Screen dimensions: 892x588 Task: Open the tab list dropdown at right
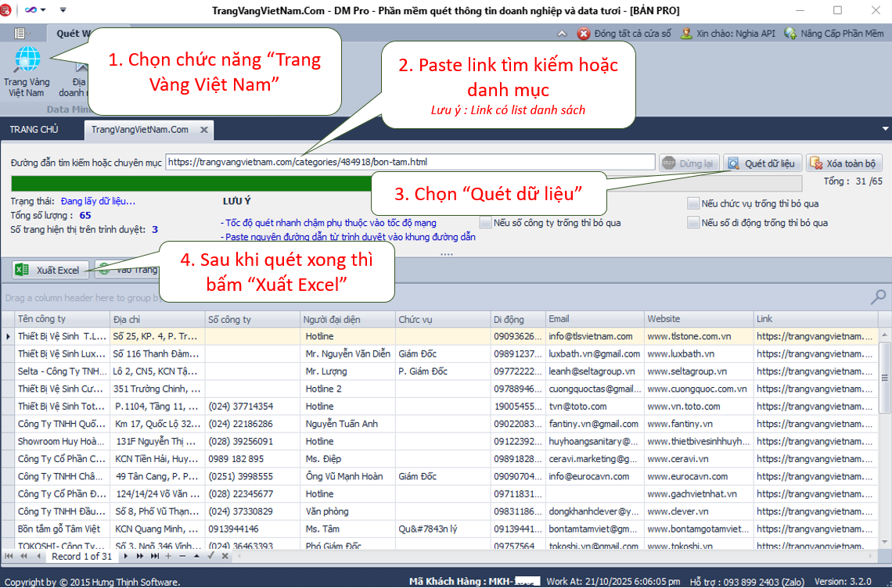click(885, 129)
